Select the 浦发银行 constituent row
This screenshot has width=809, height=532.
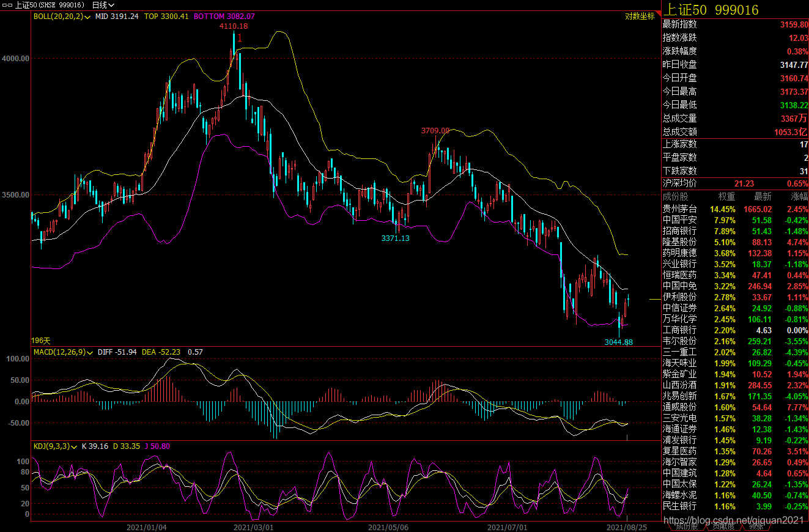pos(735,440)
